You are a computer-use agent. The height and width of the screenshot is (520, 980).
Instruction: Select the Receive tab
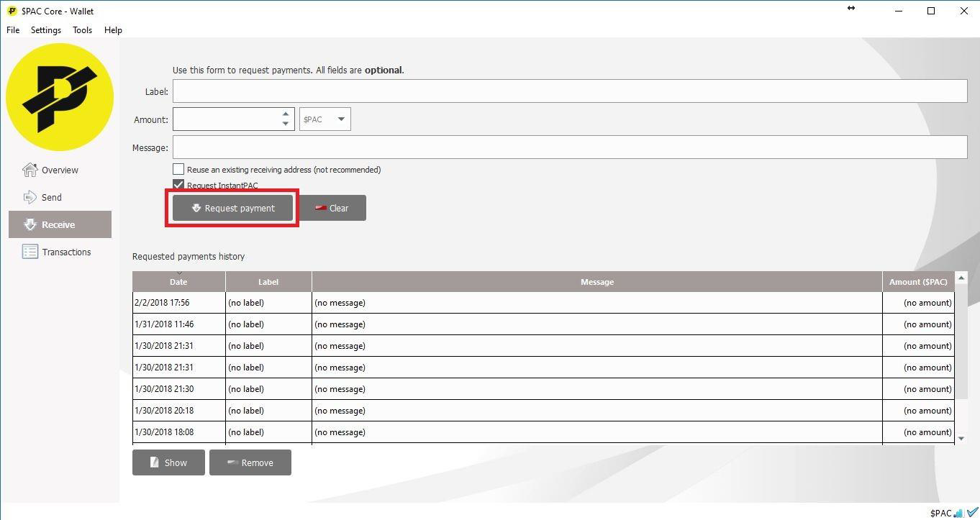(60, 224)
